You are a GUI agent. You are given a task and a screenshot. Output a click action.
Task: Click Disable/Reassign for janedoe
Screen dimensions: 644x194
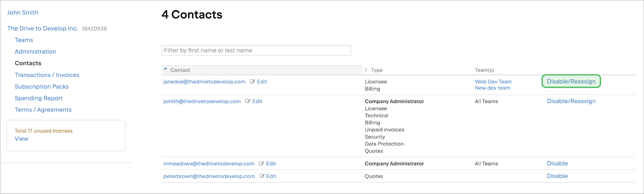click(571, 82)
